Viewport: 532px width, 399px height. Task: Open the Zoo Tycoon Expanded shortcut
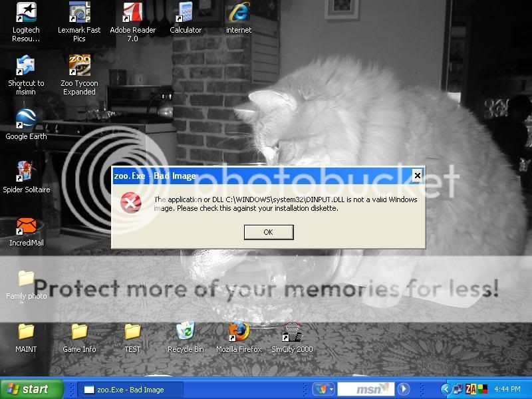tap(79, 66)
